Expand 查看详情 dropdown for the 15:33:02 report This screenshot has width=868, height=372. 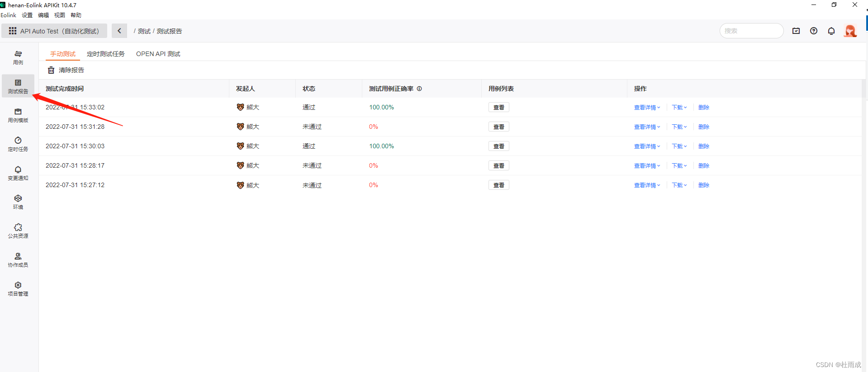click(x=647, y=108)
